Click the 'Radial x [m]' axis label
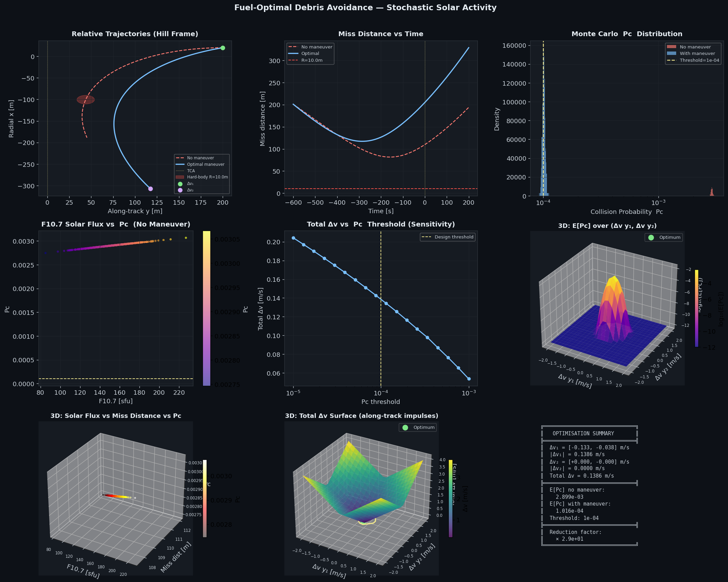This screenshot has width=728, height=582. pyautogui.click(x=12, y=119)
